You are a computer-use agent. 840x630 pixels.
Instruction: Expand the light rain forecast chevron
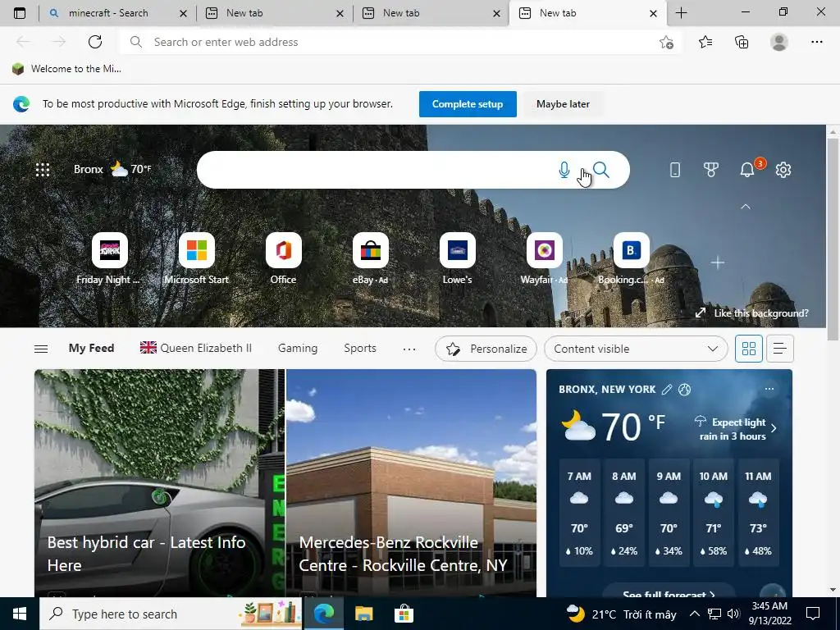click(x=774, y=428)
